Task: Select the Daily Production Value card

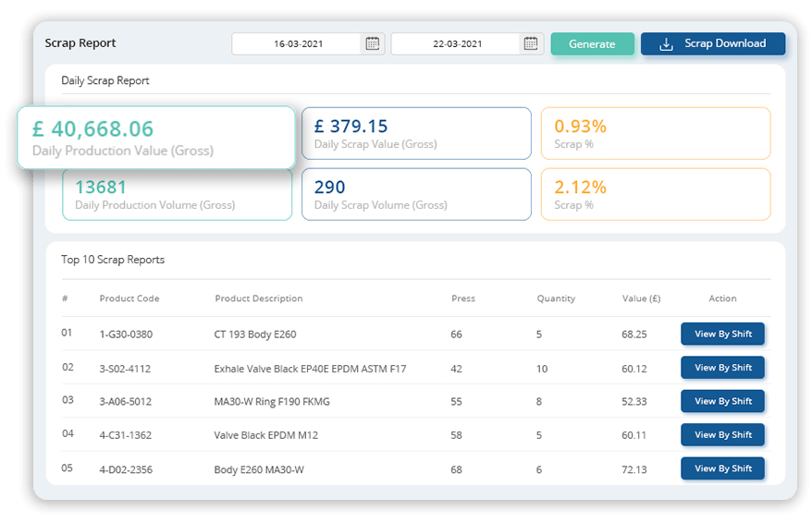Action: [x=155, y=137]
